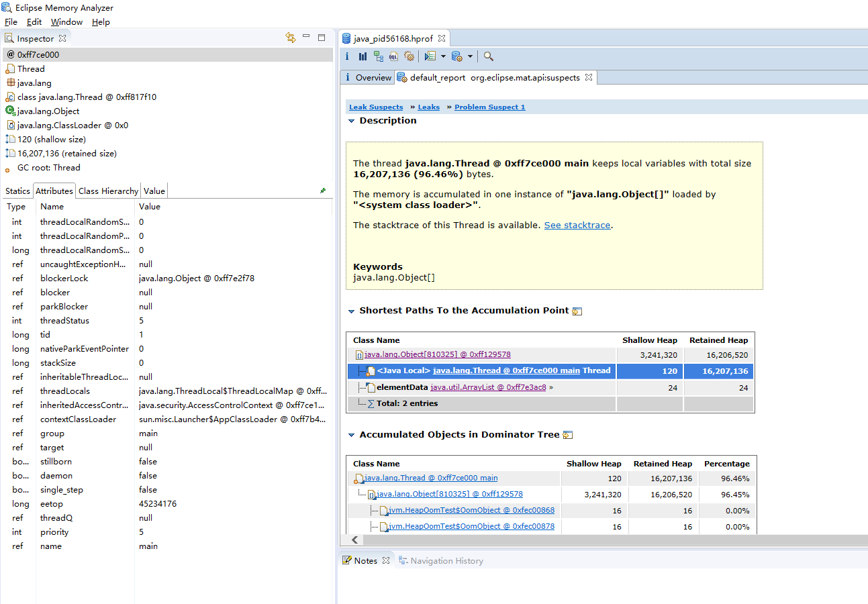Follow the Leaks breadcrumb link
The image size is (868, 604).
coord(428,107)
